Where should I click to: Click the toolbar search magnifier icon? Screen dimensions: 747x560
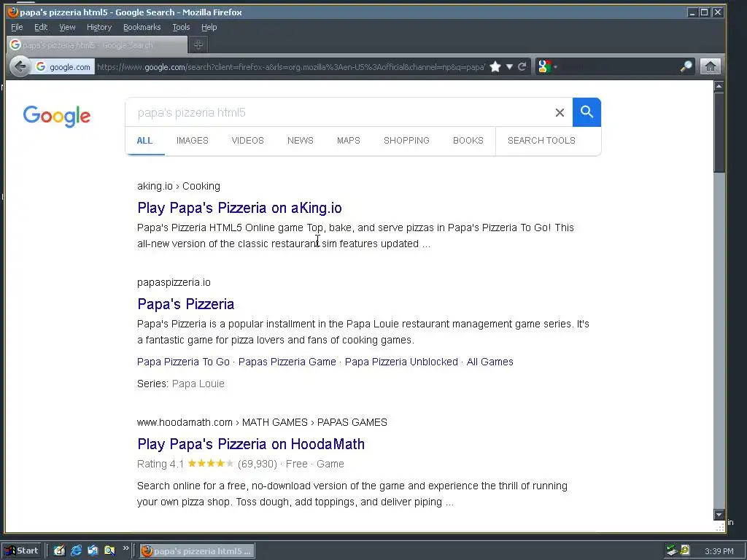pos(686,66)
